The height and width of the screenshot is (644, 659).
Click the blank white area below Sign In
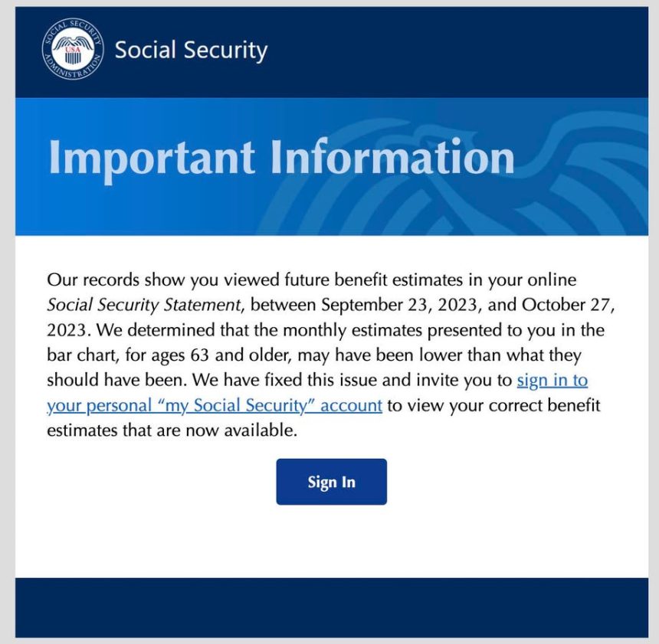[x=331, y=542]
